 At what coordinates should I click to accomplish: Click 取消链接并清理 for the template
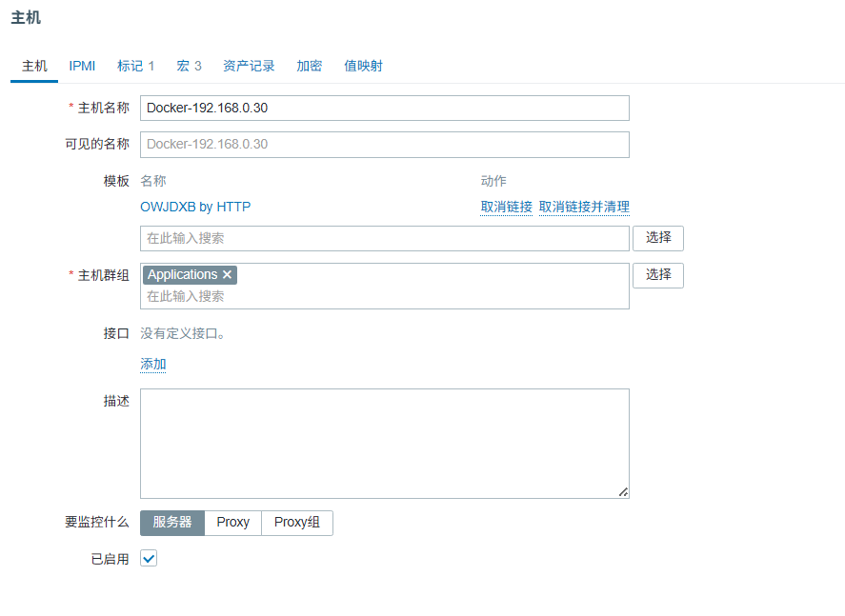point(584,207)
